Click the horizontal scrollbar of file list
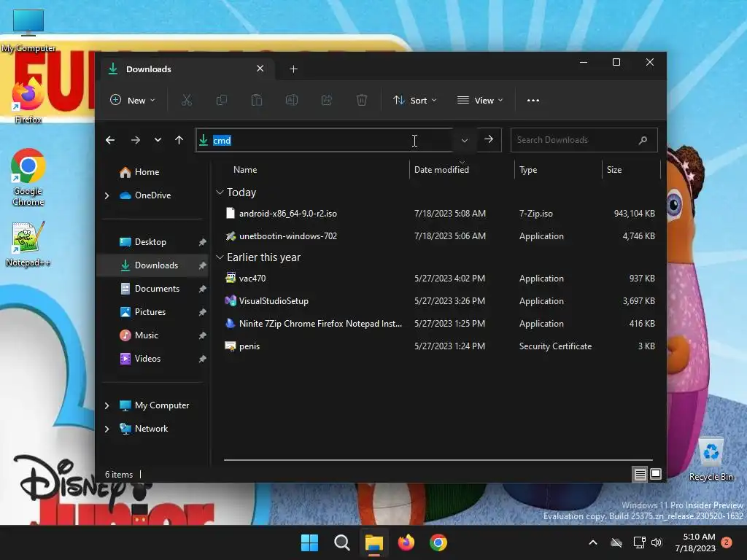 (x=438, y=460)
